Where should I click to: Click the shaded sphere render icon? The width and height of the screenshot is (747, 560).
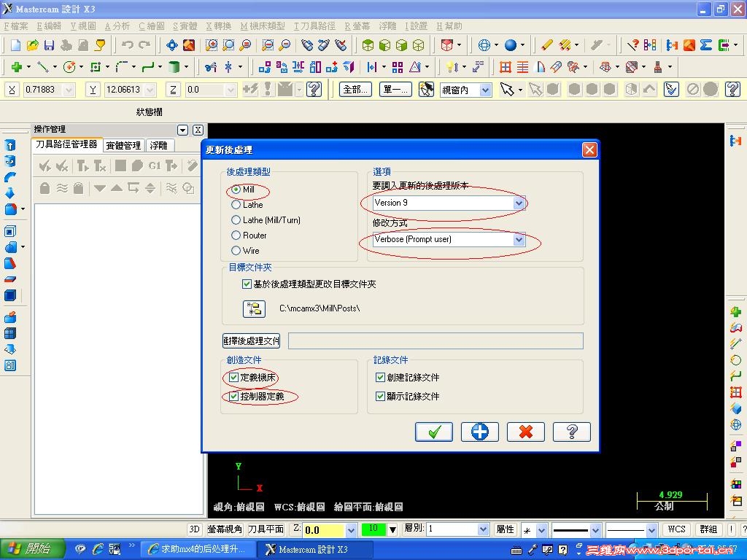(x=510, y=45)
